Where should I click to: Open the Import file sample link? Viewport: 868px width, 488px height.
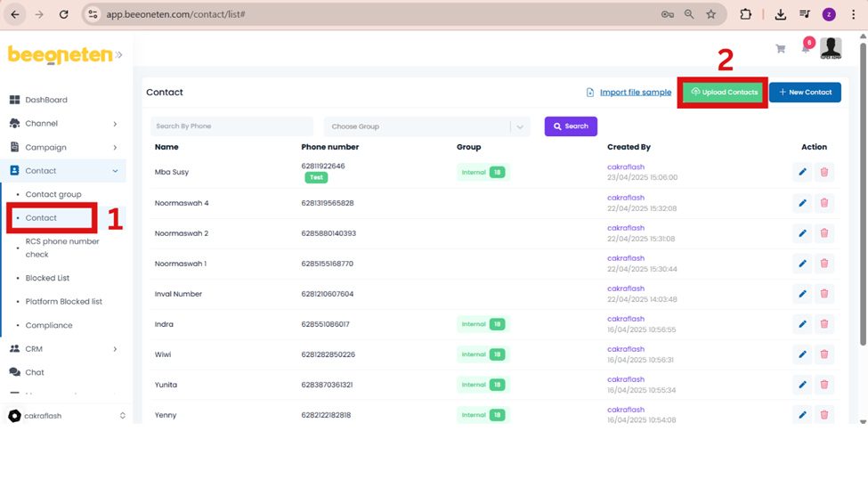coord(635,93)
